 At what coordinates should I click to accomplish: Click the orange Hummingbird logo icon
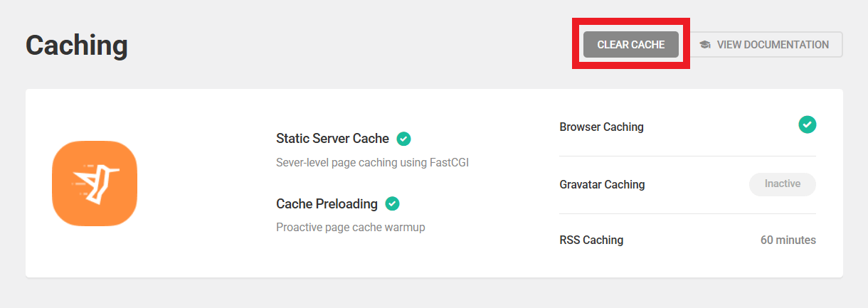click(94, 183)
